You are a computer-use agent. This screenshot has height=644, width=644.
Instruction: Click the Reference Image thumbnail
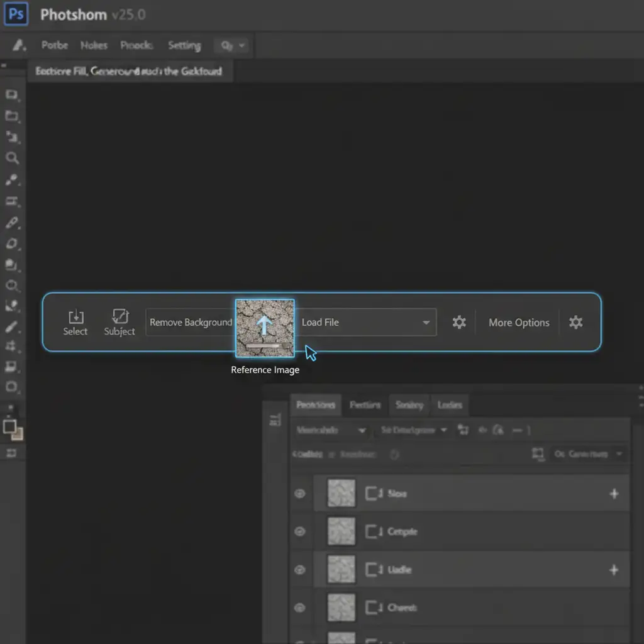265,328
